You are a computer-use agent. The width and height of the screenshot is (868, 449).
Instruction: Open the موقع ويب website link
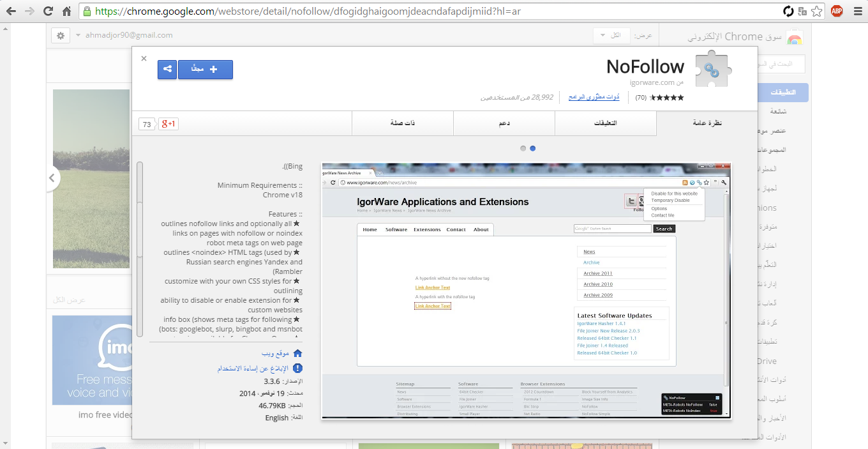(275, 353)
